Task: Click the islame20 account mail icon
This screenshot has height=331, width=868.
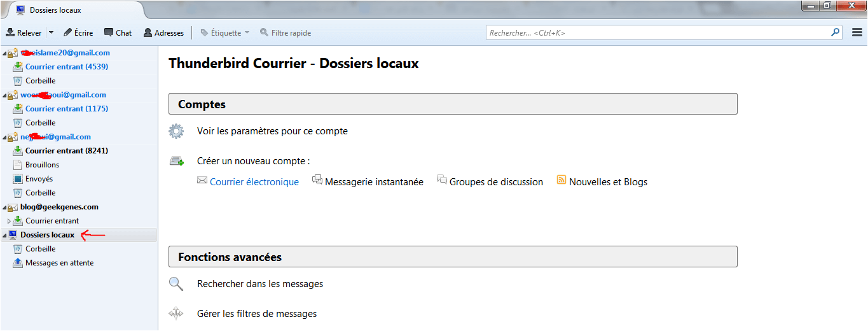Action: [x=13, y=53]
